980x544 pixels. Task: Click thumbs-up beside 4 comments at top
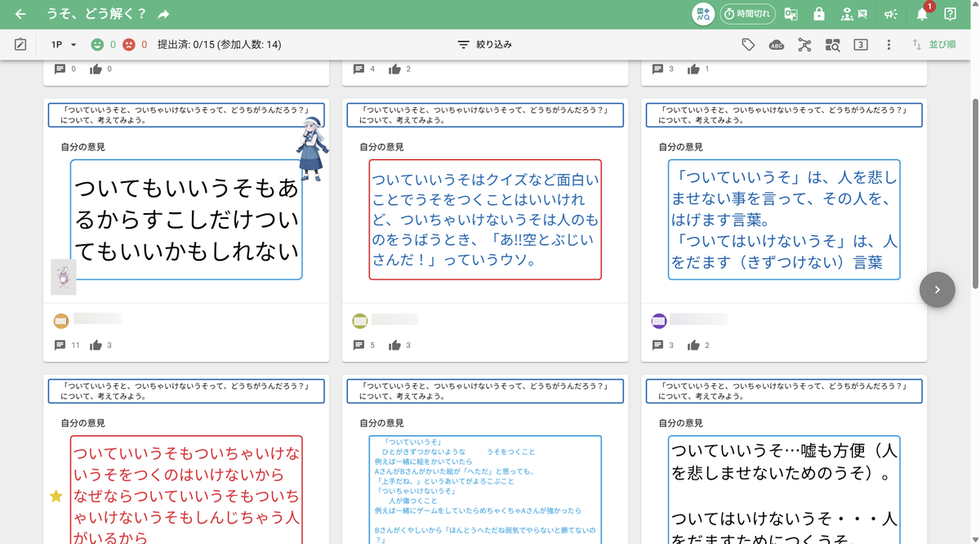[x=394, y=69]
